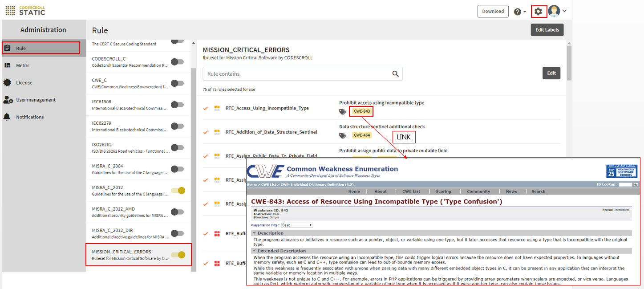
Task: Focus the 'Rule contains' search field
Action: pyautogui.click(x=303, y=74)
